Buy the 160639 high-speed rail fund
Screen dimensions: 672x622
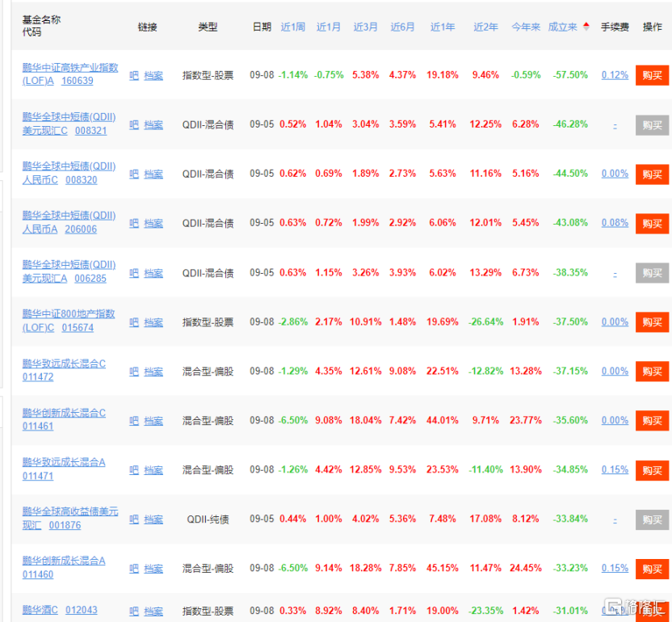(x=652, y=75)
